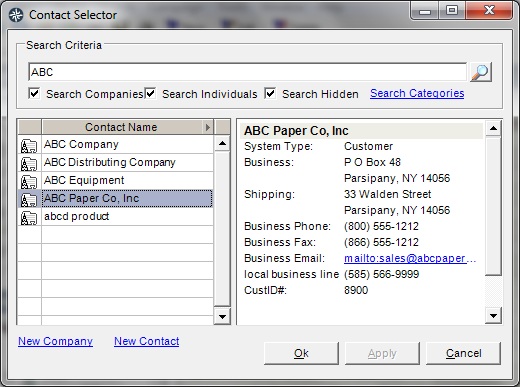Click the Contact Selector title bar app icon
This screenshot has height=387, width=520.
[16, 15]
